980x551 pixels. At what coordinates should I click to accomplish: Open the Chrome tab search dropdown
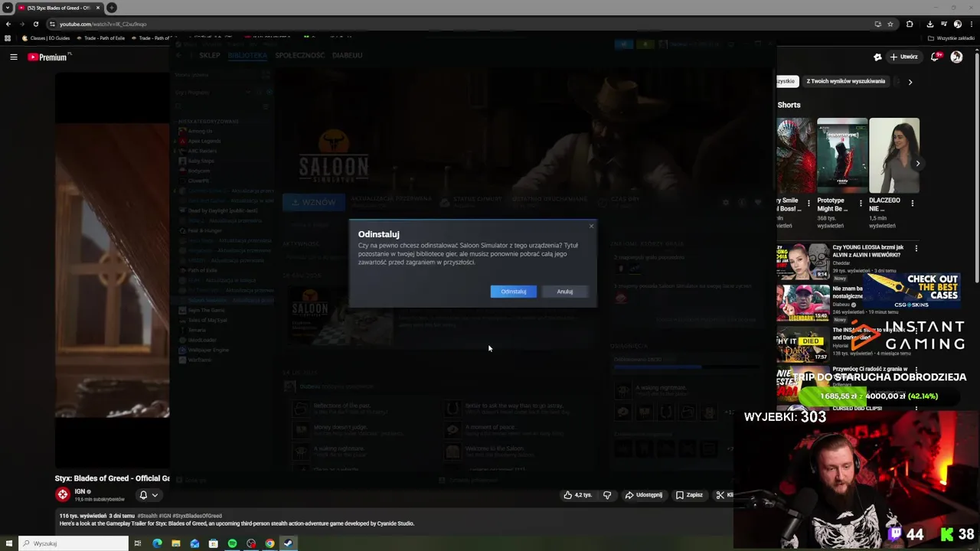tap(7, 8)
